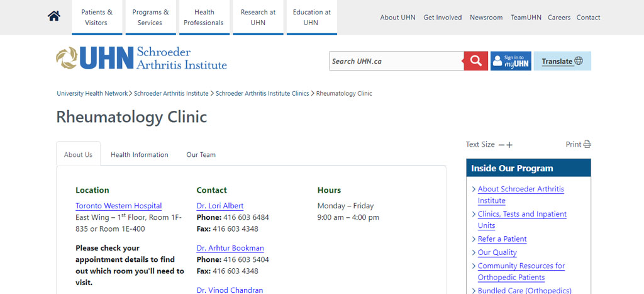Click the Refer a Patient sidebar link
The width and height of the screenshot is (644, 294).
[502, 239]
